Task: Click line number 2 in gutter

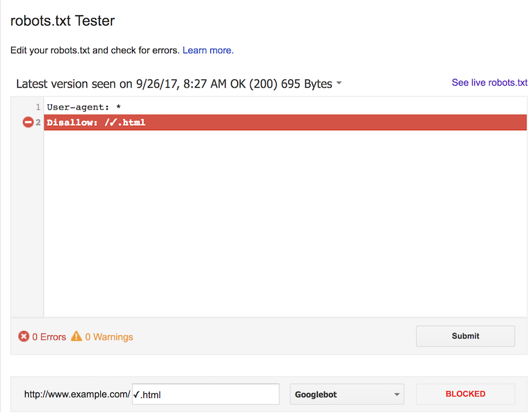Action: [38, 123]
